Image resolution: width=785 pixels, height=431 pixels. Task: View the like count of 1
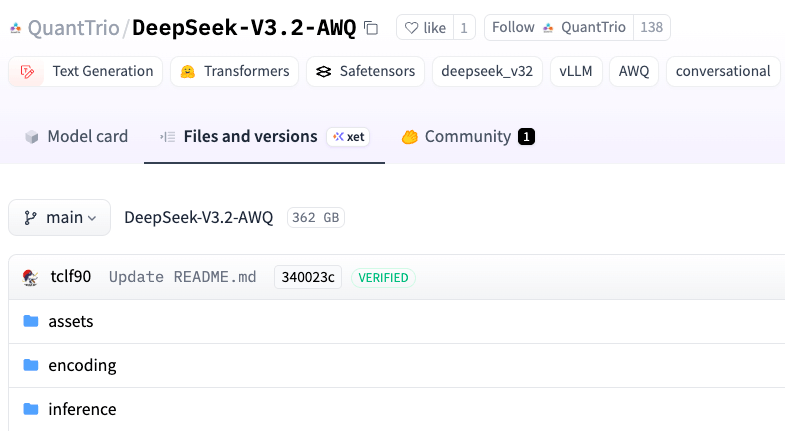point(464,28)
